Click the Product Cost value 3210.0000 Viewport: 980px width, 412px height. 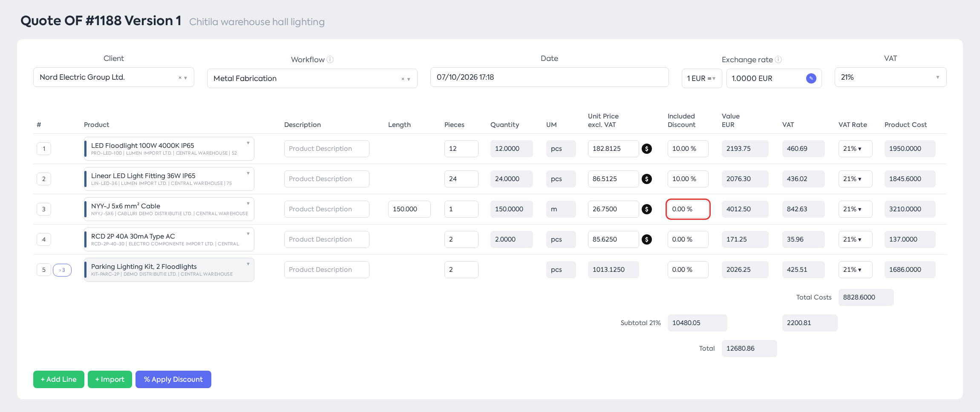[x=910, y=209]
